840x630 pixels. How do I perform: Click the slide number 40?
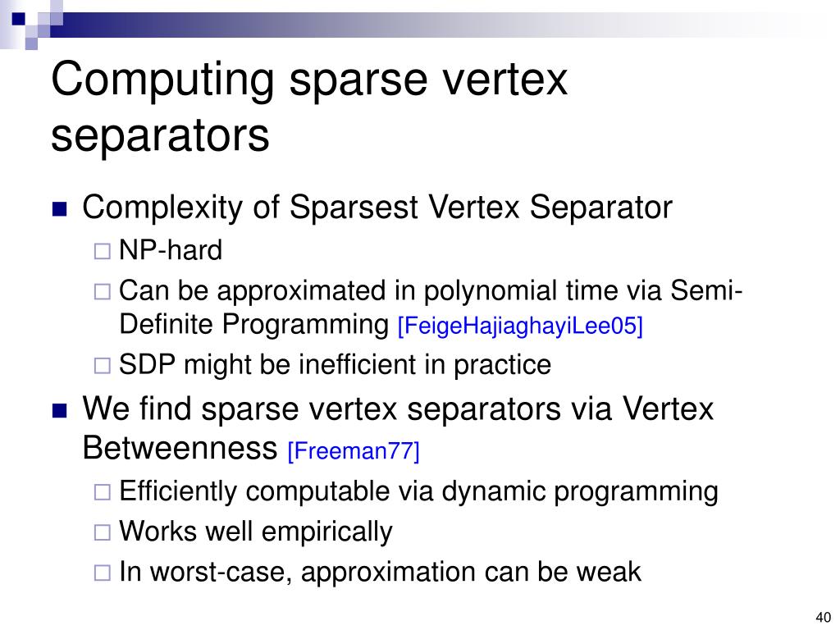[823, 617]
